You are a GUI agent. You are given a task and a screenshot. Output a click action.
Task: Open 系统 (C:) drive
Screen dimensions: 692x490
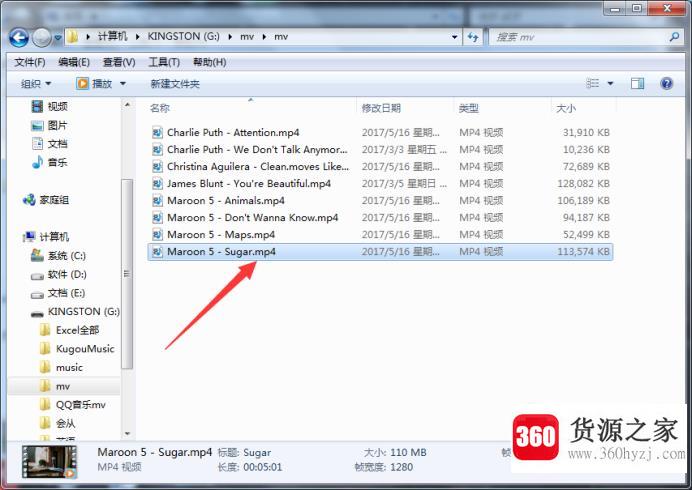[x=58, y=256]
